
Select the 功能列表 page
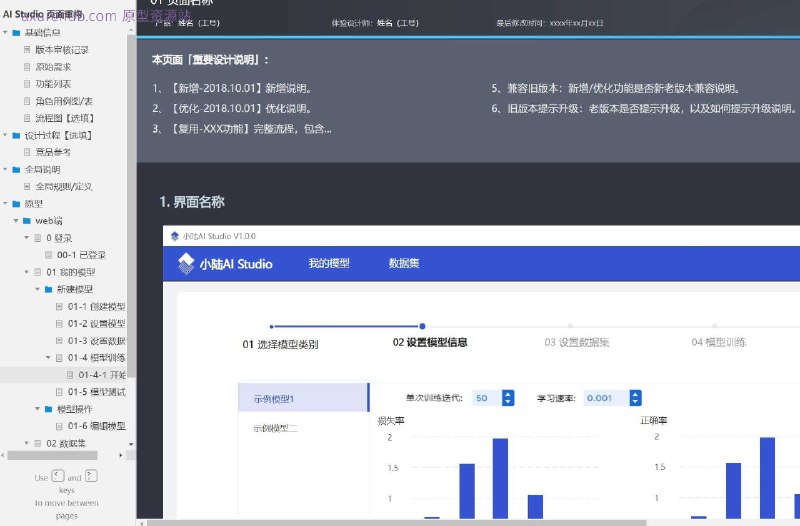[53, 84]
